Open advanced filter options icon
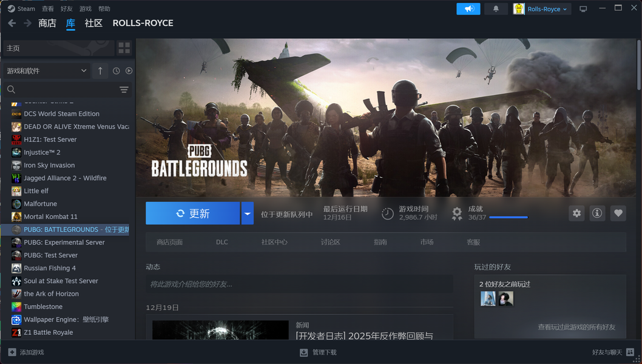Screen dimensions: 642x364 pos(124,90)
